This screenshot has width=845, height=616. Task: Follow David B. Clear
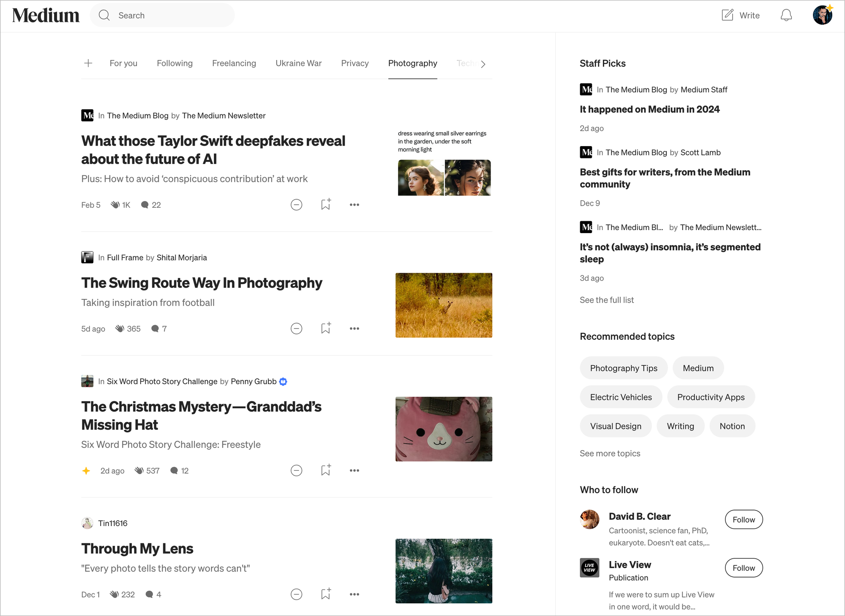click(744, 519)
